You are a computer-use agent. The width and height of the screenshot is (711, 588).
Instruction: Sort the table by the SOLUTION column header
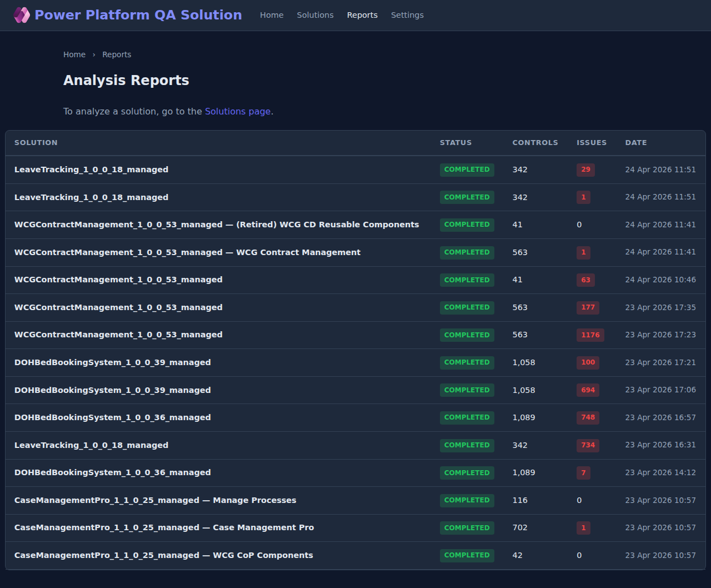(x=36, y=142)
